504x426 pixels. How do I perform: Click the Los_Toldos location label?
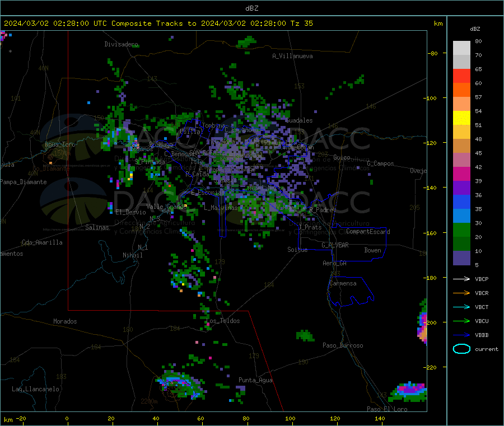(x=223, y=321)
